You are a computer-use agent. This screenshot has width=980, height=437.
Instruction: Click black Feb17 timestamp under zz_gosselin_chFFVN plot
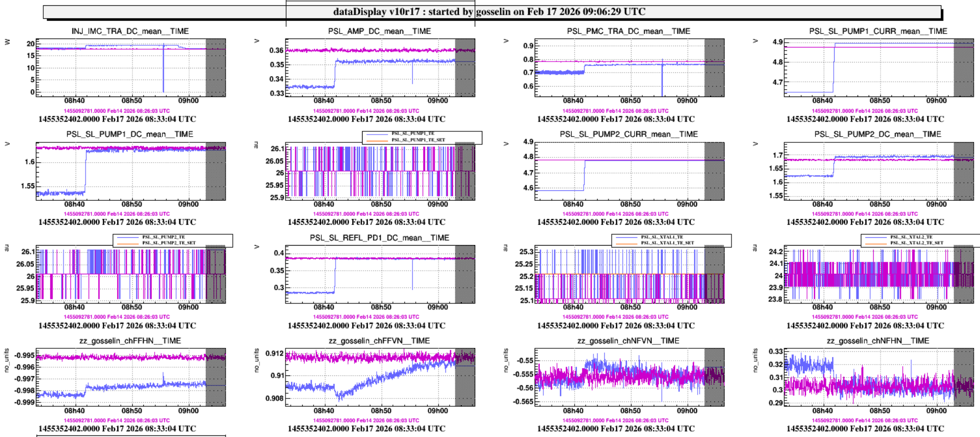coord(366,429)
